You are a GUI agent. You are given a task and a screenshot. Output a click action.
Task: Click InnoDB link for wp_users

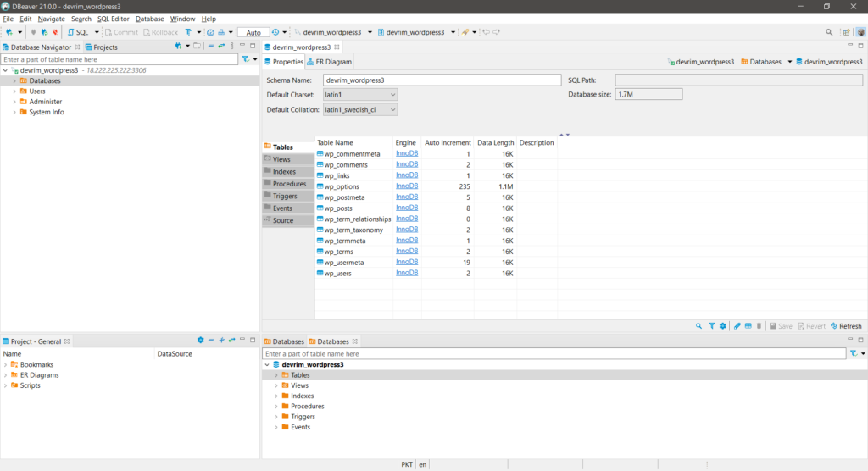point(407,273)
